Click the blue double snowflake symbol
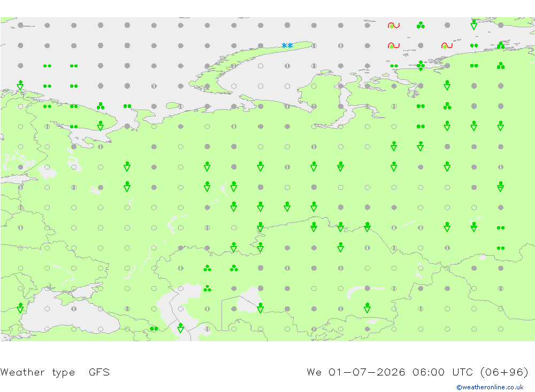This screenshot has height=392, width=535. [287, 45]
